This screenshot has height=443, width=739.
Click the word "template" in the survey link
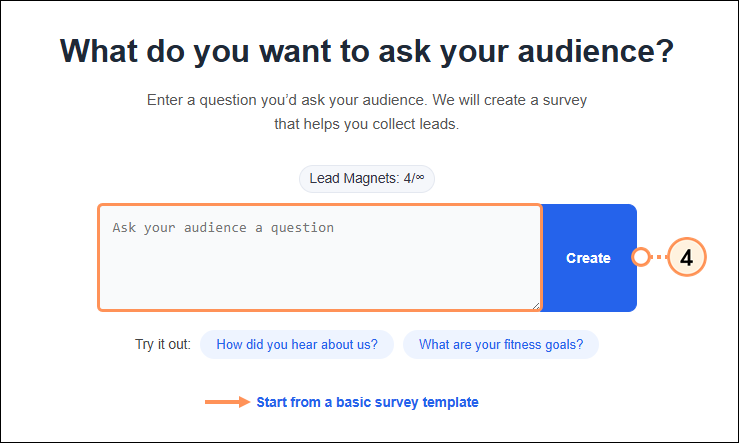448,402
